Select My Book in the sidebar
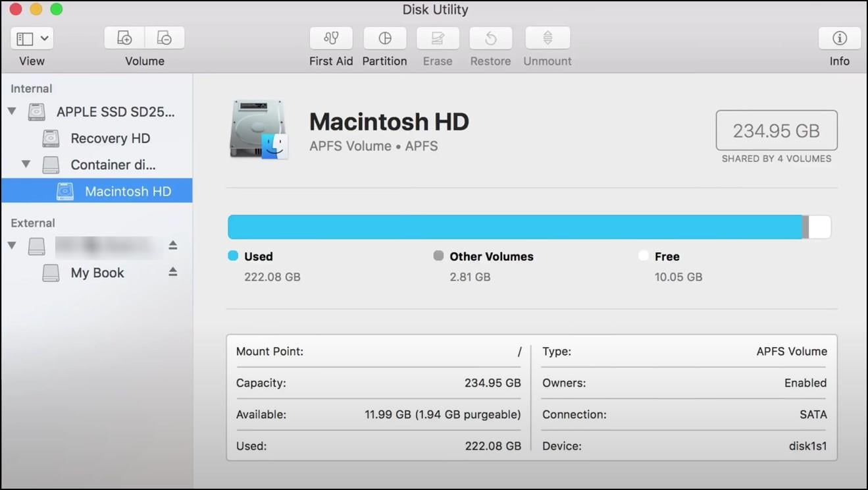 click(97, 272)
